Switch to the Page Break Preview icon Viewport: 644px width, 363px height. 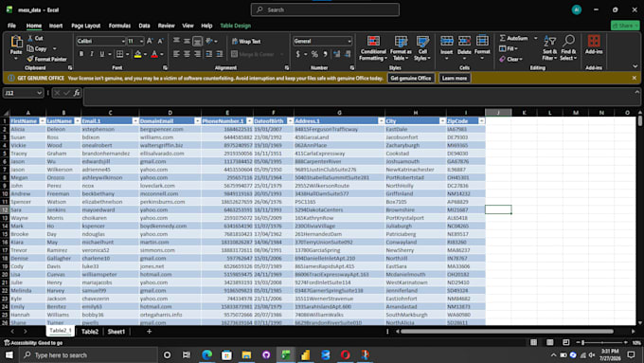pos(565,342)
